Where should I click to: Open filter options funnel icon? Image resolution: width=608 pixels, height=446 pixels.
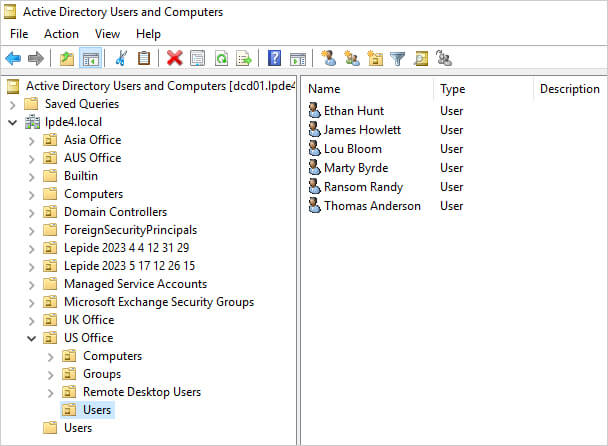click(x=397, y=59)
